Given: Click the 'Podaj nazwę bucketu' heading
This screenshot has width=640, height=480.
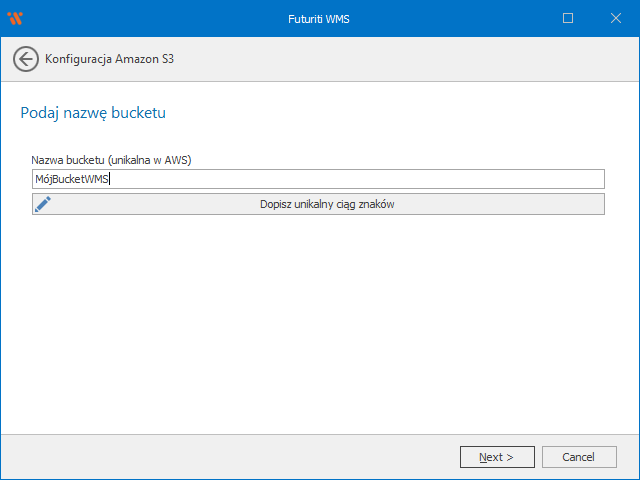Looking at the screenshot, I should (x=92, y=113).
